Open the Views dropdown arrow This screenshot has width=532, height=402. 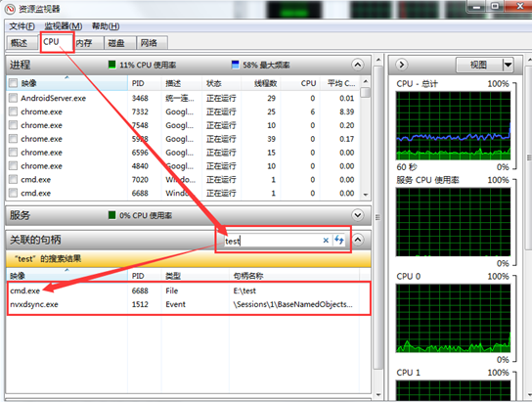pyautogui.click(x=508, y=65)
